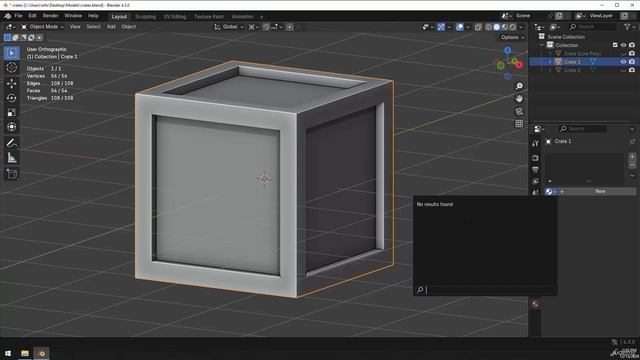Select the Measure tool
The image size is (640, 360).
point(11,158)
